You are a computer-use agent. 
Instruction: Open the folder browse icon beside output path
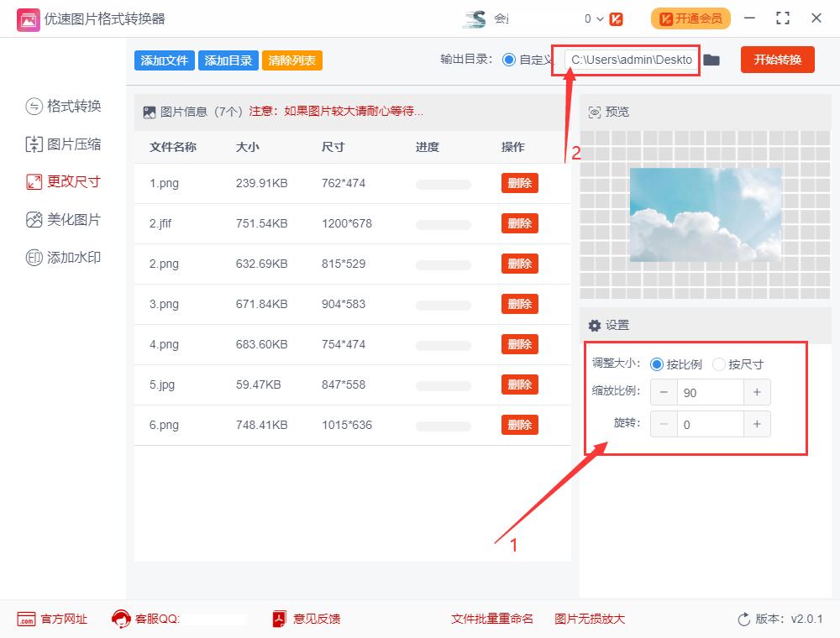pyautogui.click(x=711, y=60)
